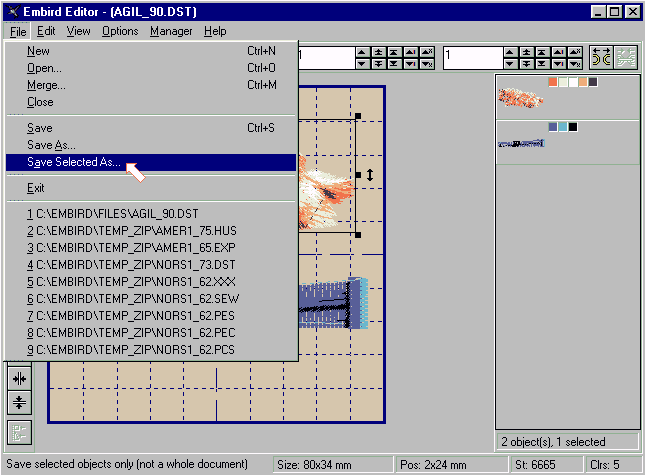This screenshot has height=475, width=645.
Task: Open recent file NORS1_62.PES
Action: (151, 316)
